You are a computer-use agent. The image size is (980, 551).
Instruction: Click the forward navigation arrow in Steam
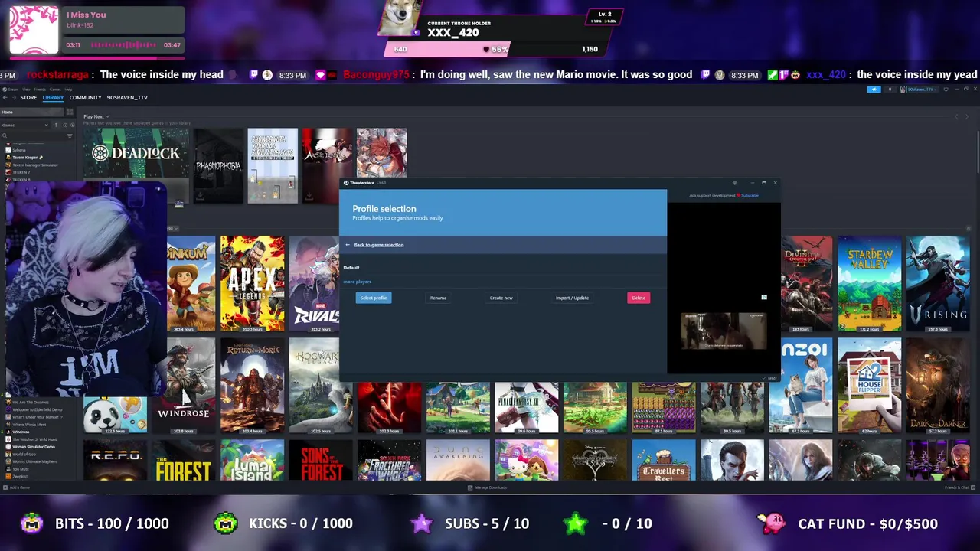[14, 98]
